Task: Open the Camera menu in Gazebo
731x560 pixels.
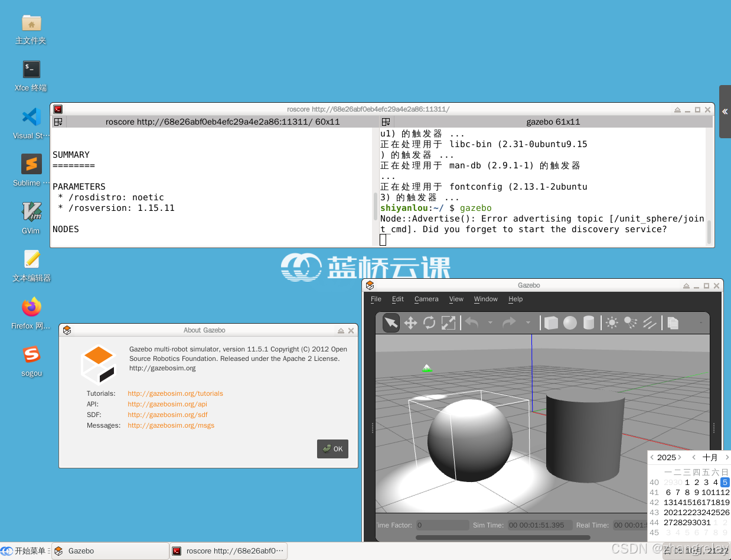Action: tap(426, 299)
